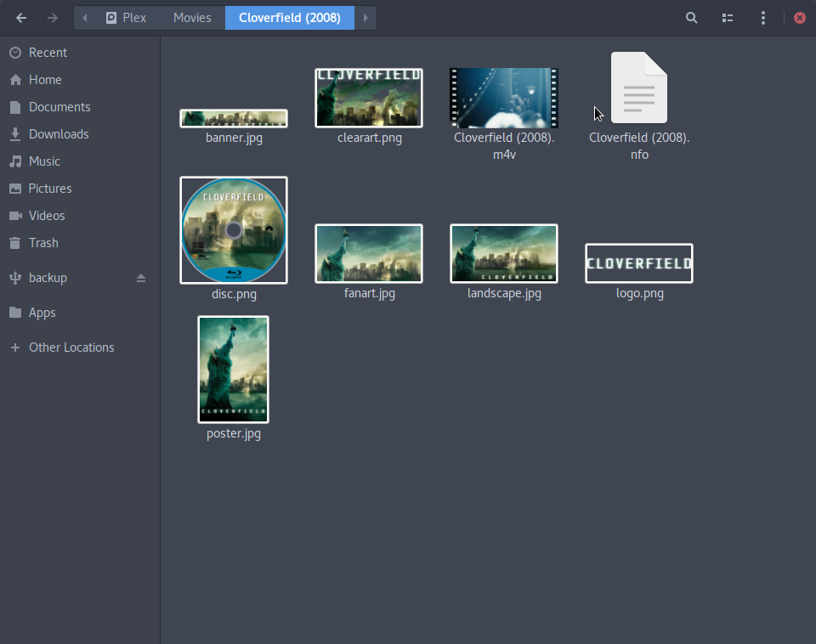Open the Apps bookmark folder
The width and height of the screenshot is (816, 644).
pyautogui.click(x=80, y=313)
